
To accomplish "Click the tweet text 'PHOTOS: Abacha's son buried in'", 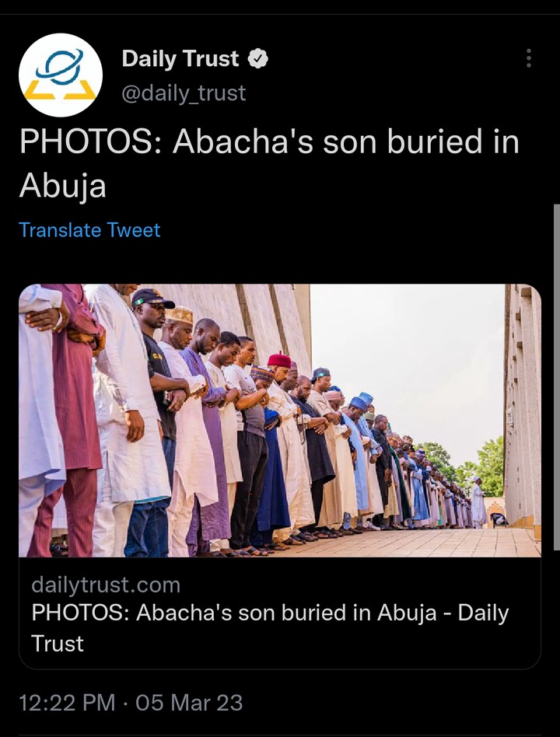I will click(269, 142).
